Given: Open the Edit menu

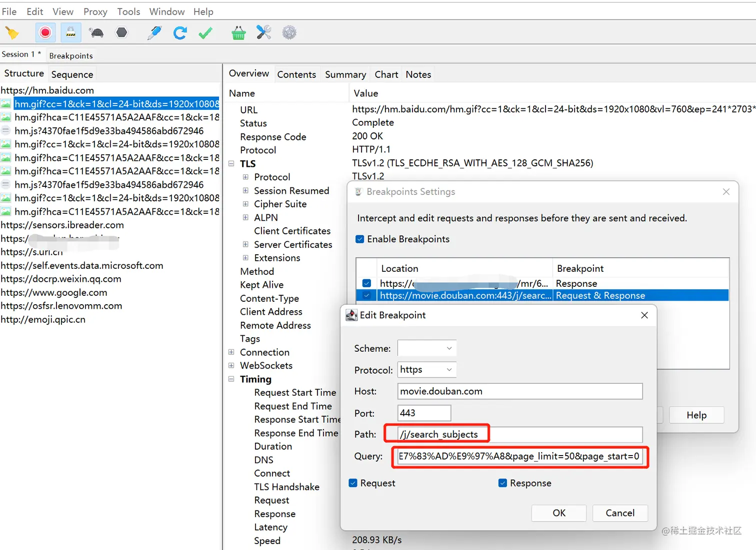Looking at the screenshot, I should 34,11.
